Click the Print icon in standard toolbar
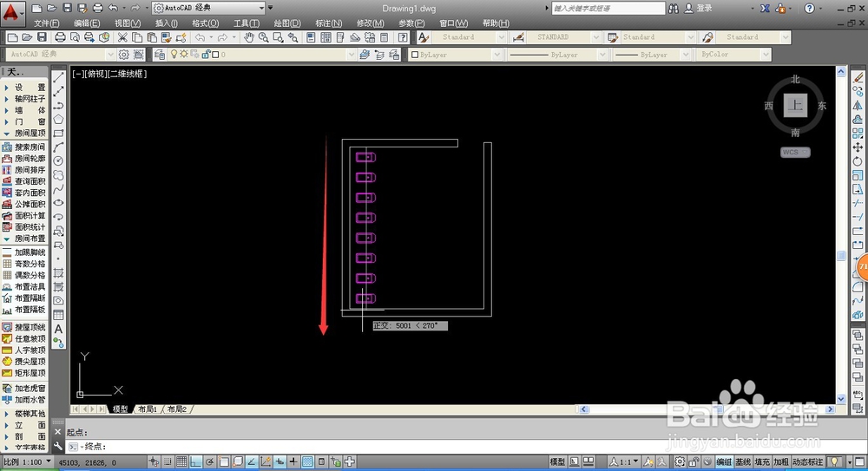Viewport: 868px width, 471px height. 61,37
